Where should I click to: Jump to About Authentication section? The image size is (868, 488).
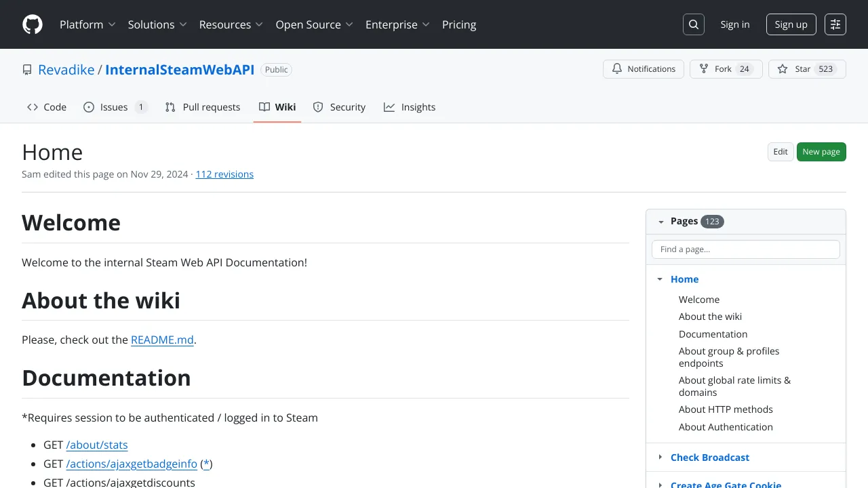coord(726,427)
